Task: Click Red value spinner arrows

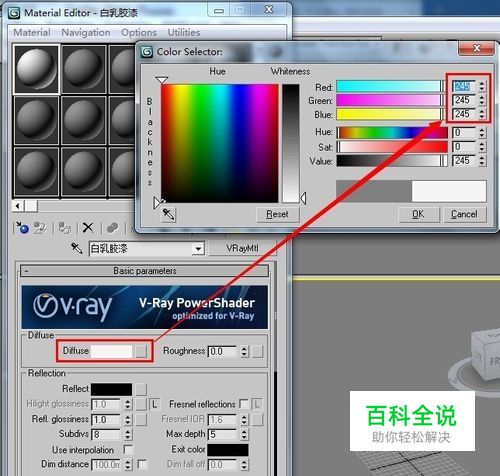Action: click(x=482, y=86)
